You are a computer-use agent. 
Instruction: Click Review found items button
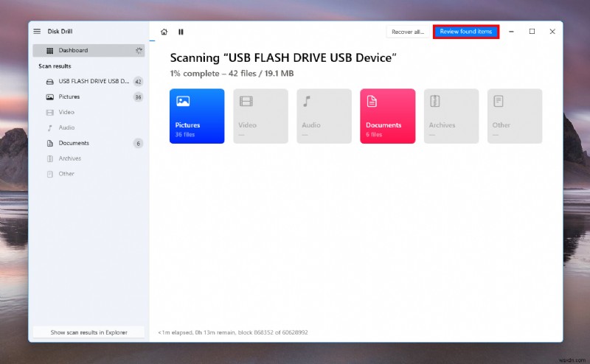466,32
